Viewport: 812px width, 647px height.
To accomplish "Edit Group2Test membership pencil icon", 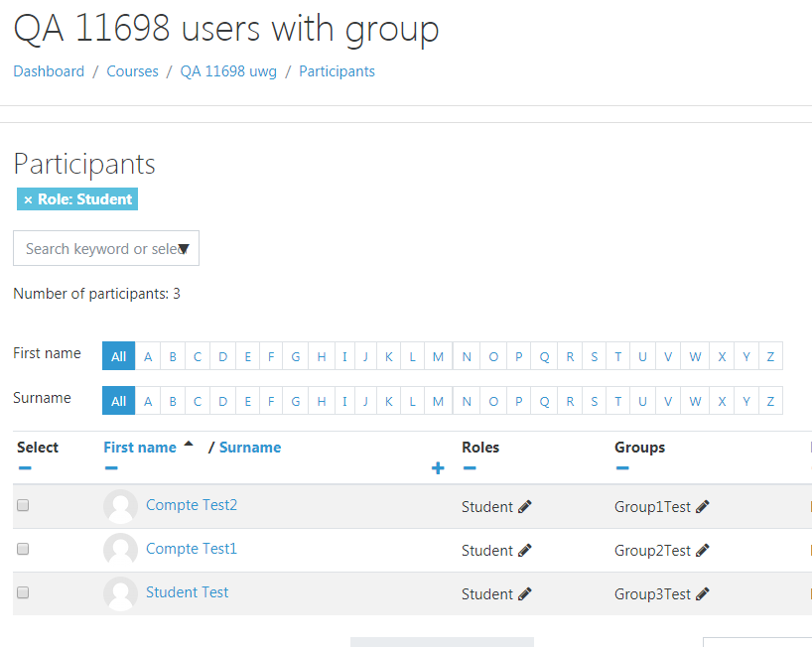I will 702,550.
